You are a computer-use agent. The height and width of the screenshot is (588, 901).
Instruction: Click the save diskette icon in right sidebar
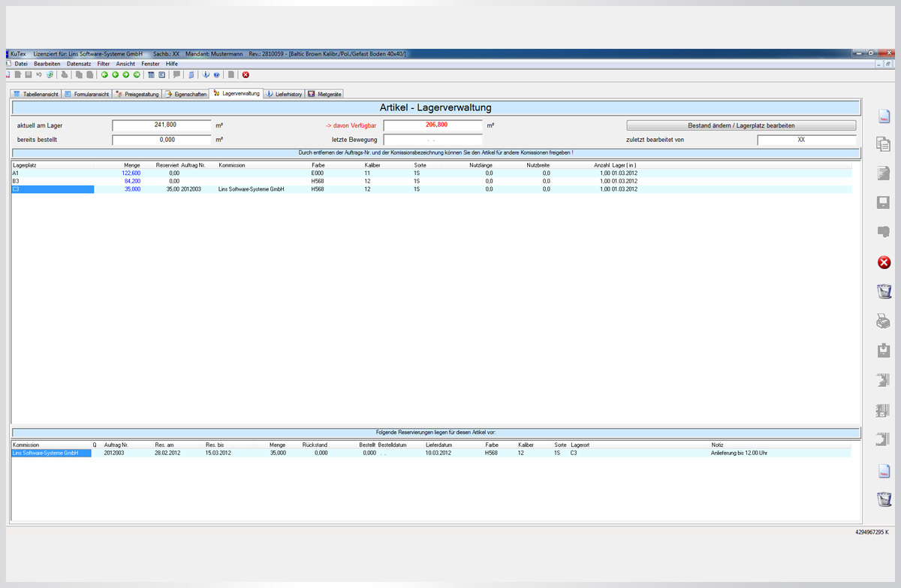click(884, 202)
